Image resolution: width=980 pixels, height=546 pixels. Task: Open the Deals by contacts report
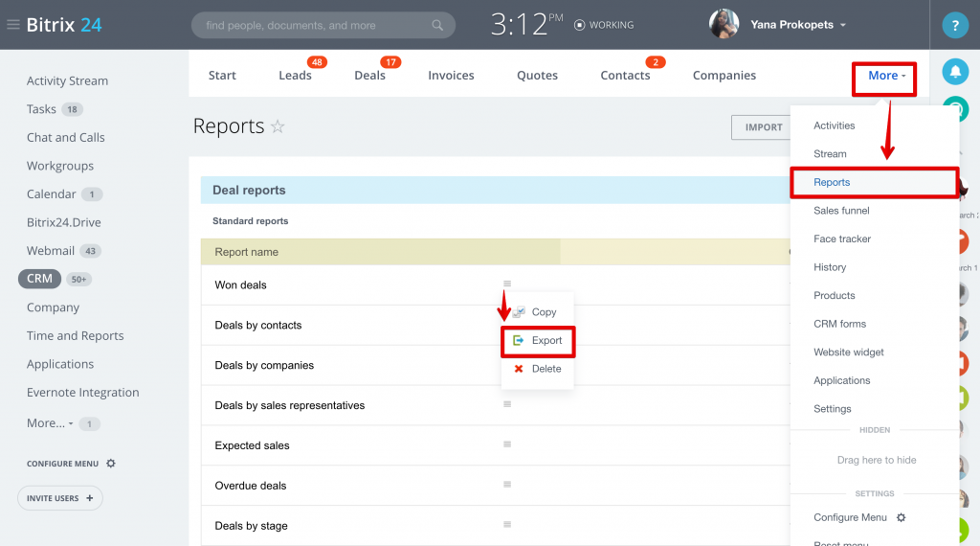258,326
